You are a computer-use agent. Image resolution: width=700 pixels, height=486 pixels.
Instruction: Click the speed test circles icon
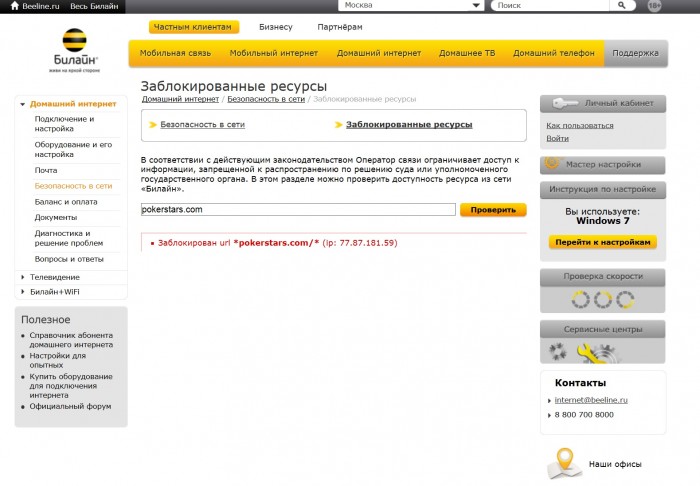pos(603,299)
